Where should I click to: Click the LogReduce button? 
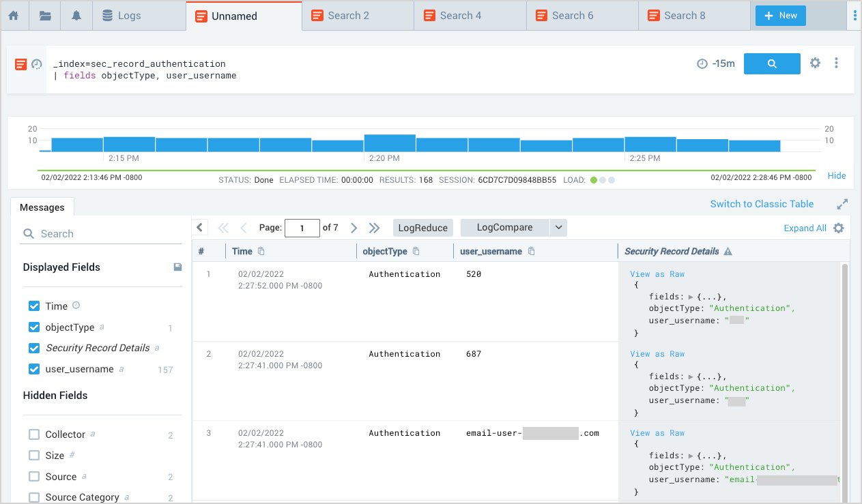click(x=423, y=228)
